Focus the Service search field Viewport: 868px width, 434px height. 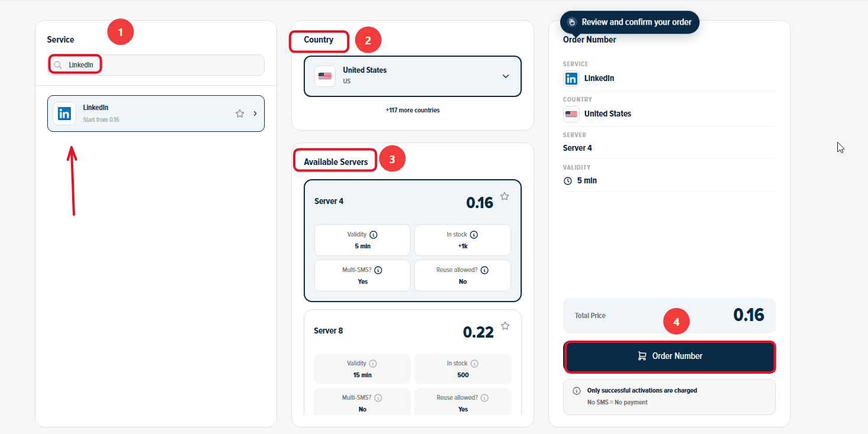coord(156,65)
